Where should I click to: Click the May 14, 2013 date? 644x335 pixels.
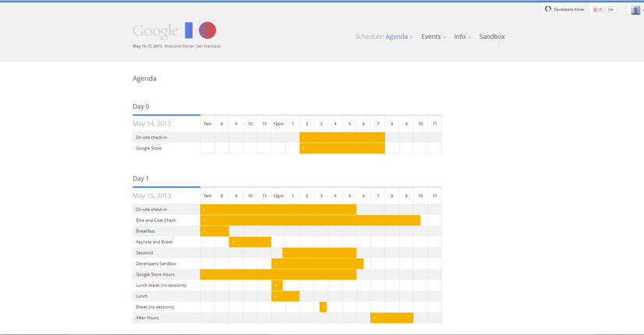pos(151,124)
